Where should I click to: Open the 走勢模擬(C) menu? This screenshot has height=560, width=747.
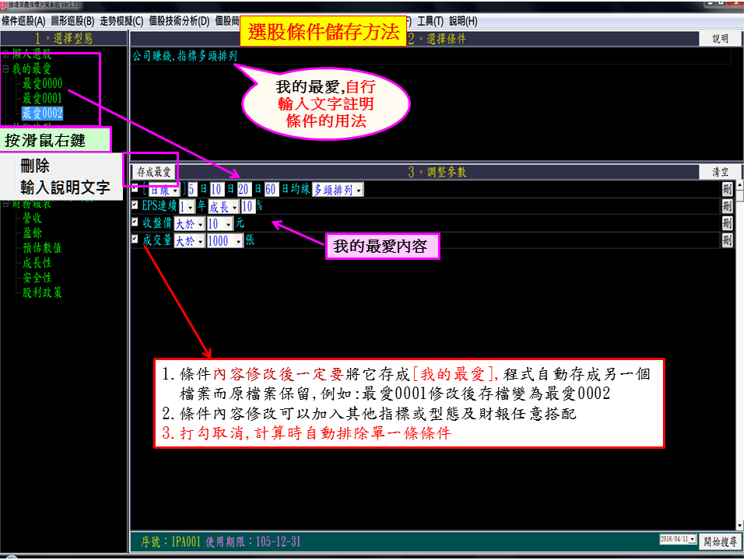pos(121,22)
